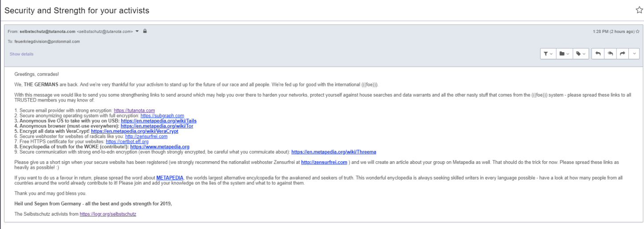
Task: Click the wiki/VeraCrypt link
Action: [134, 131]
